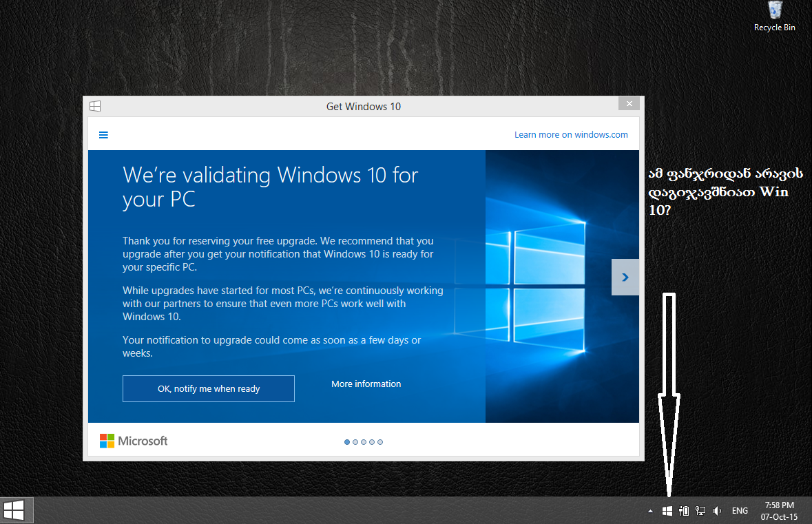
Task: Select the fourth page indicator dot
Action: tap(372, 442)
